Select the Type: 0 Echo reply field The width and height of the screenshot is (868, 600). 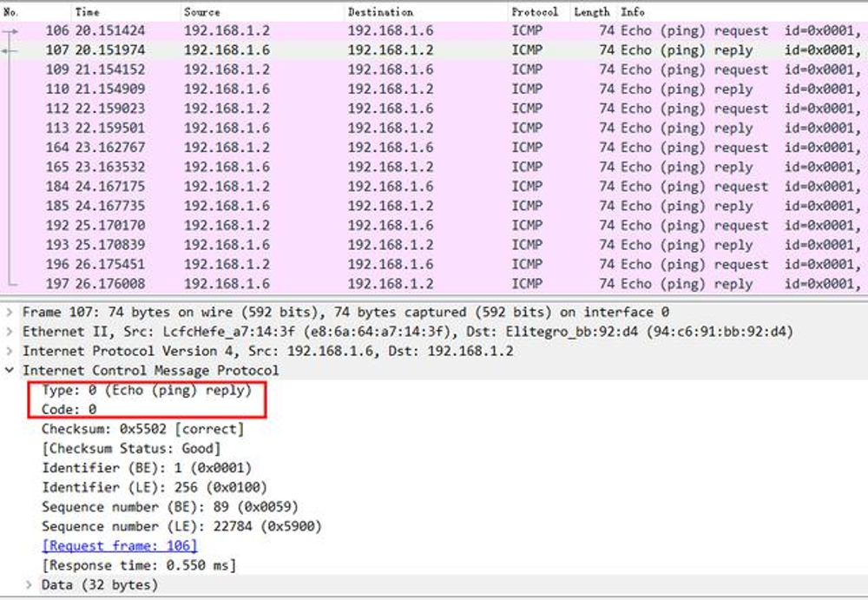[x=146, y=391]
